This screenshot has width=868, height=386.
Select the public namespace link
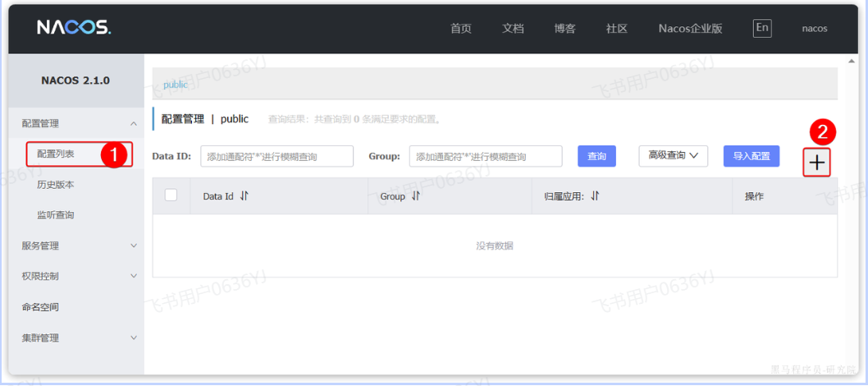coord(176,85)
